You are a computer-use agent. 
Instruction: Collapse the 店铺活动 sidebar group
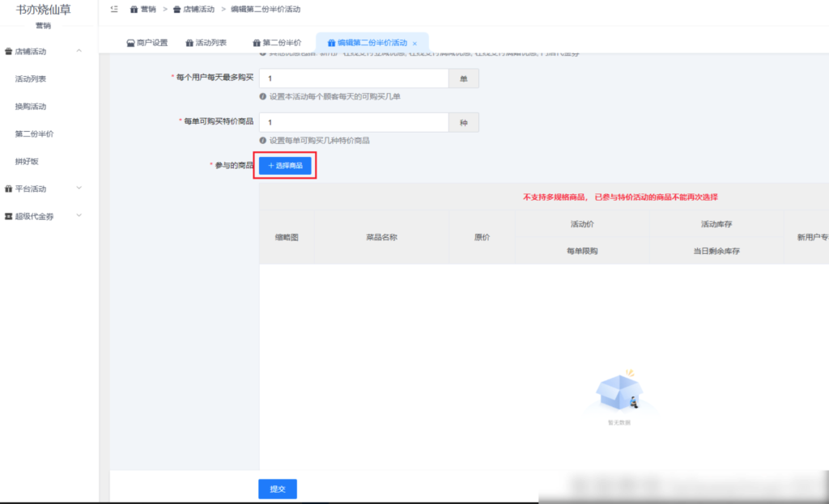[x=79, y=52]
